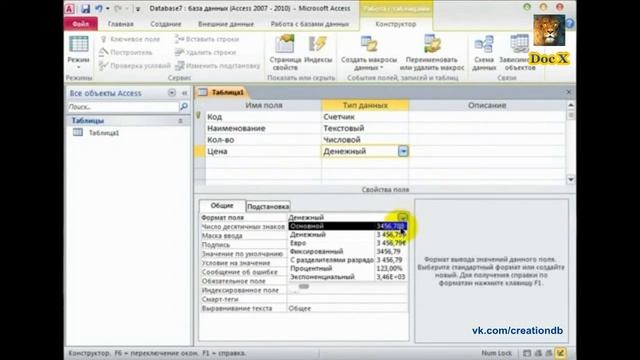Choose Евро format from list
The width and height of the screenshot is (640, 360).
tap(348, 243)
